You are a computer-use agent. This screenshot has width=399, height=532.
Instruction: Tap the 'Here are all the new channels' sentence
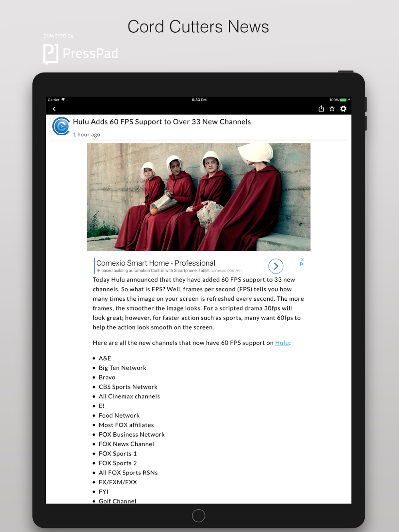(x=192, y=343)
